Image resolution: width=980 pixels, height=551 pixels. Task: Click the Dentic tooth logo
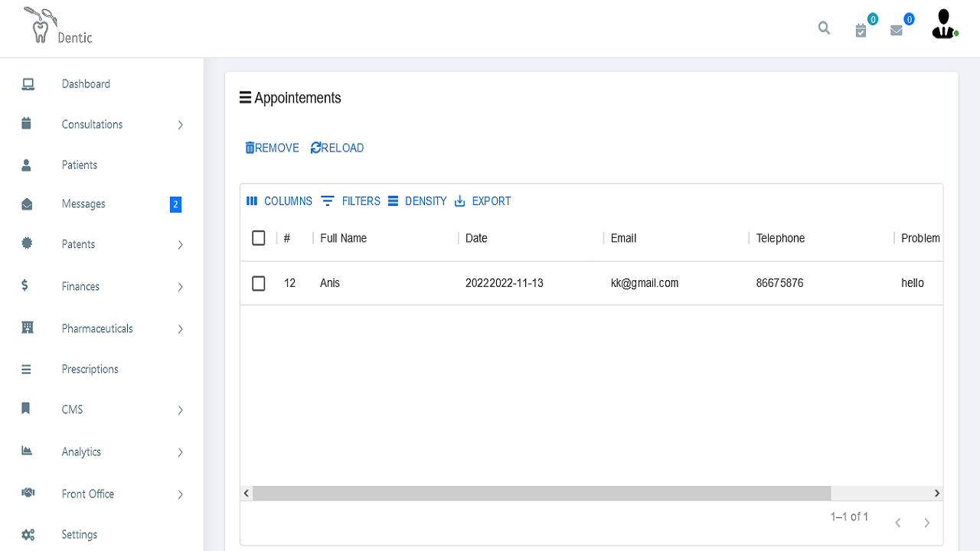38,26
